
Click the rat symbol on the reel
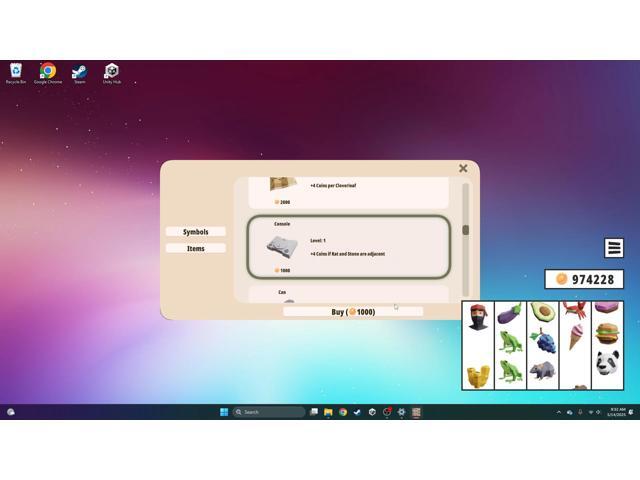[541, 371]
